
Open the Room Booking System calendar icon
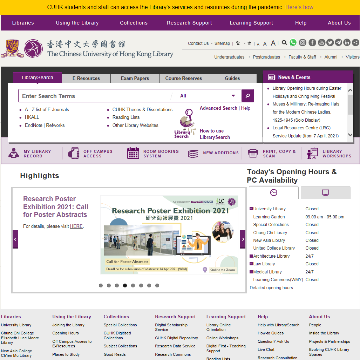[133, 153]
